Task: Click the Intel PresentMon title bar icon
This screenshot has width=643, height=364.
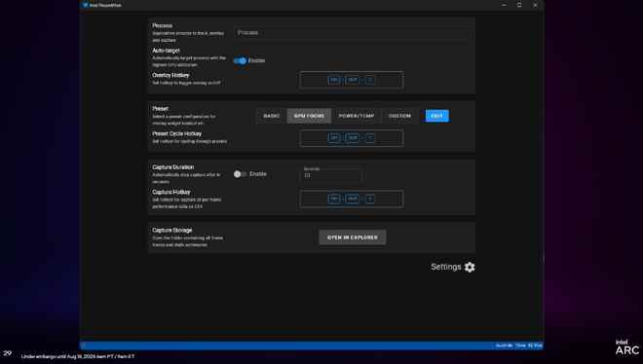Action: tap(86, 5)
